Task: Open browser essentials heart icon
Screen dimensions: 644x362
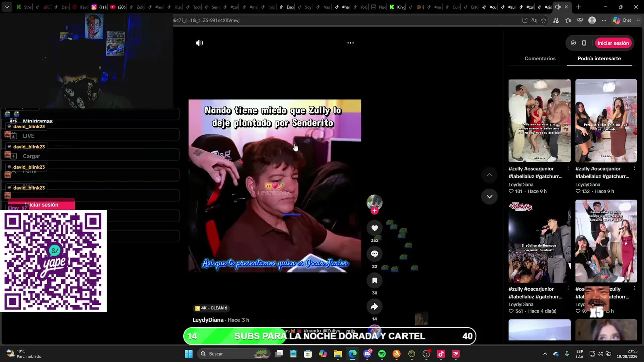Action: click(x=580, y=20)
